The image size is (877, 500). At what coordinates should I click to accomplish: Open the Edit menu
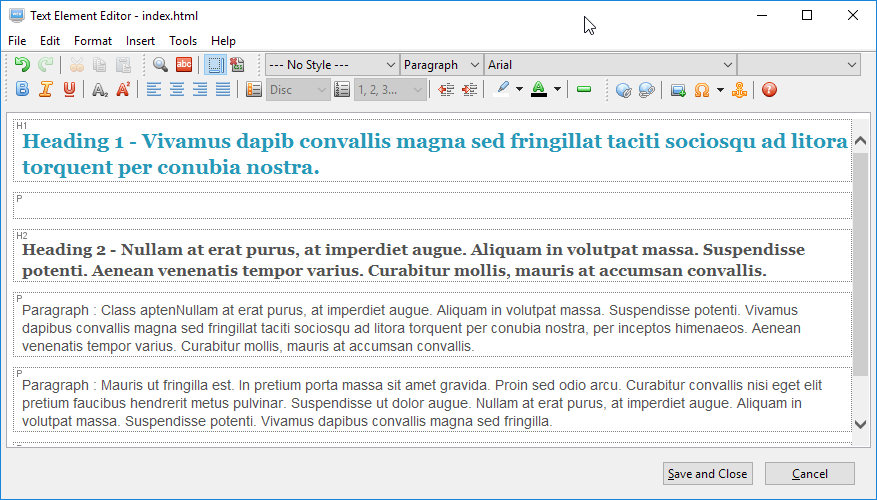coord(50,41)
